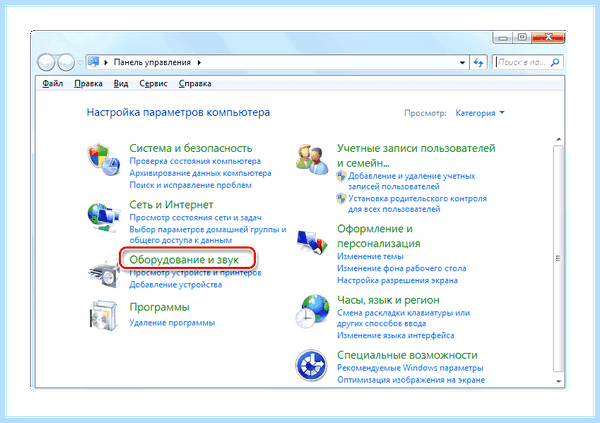Click the search magnifier icon
600x423 pixels.
click(555, 62)
